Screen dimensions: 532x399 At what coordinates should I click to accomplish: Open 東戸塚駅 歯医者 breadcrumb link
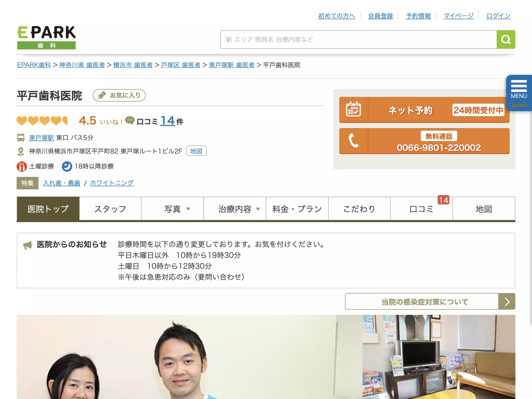(232, 65)
